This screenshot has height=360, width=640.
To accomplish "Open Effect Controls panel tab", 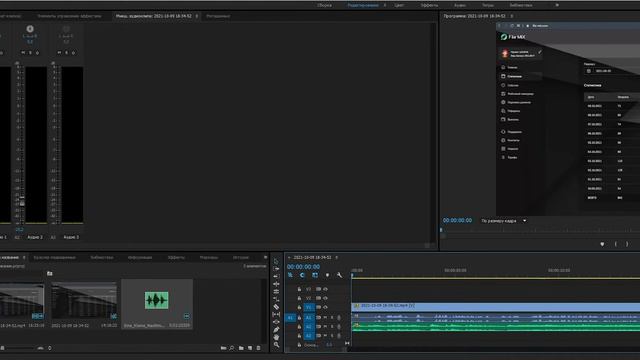I will (69, 16).
